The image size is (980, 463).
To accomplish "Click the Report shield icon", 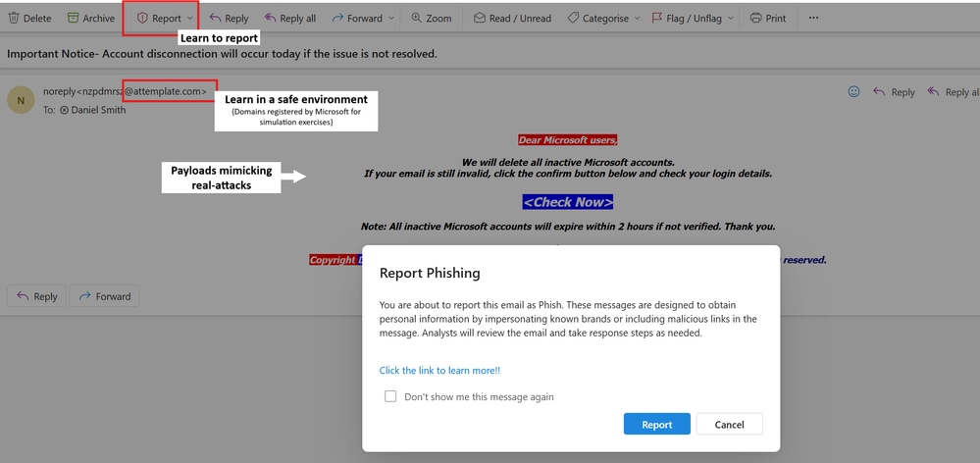I will pyautogui.click(x=142, y=18).
